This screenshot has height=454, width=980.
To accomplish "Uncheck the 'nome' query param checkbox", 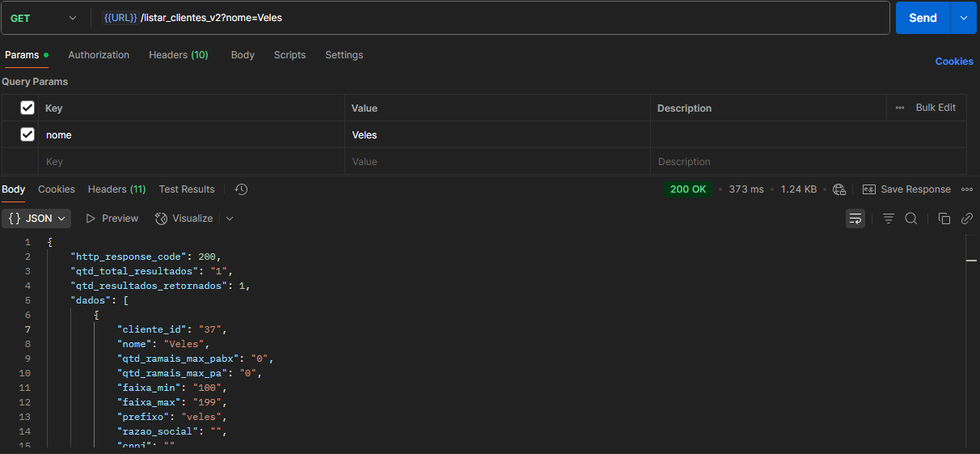I will point(27,134).
